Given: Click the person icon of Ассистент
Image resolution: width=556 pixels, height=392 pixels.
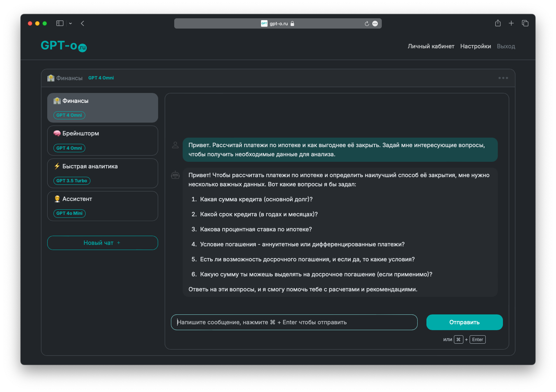Looking at the screenshot, I should pyautogui.click(x=57, y=199).
